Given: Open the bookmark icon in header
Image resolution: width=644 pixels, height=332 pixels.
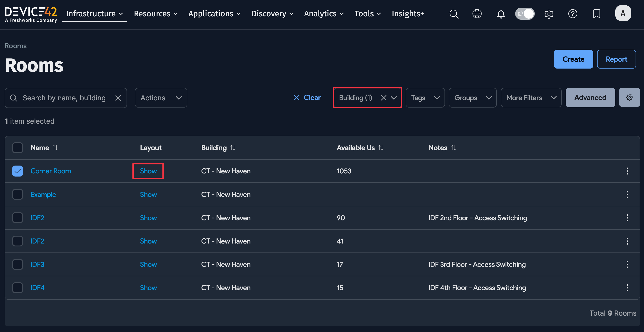Looking at the screenshot, I should (596, 14).
